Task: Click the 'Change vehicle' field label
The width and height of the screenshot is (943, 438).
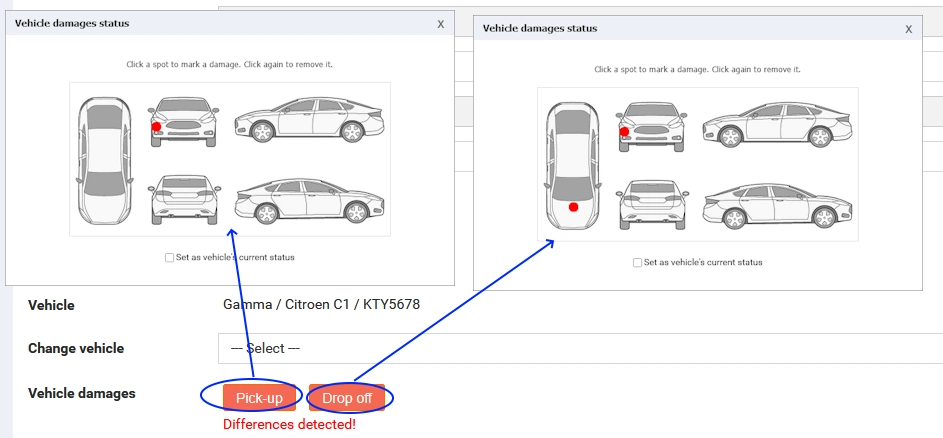Action: (x=76, y=348)
